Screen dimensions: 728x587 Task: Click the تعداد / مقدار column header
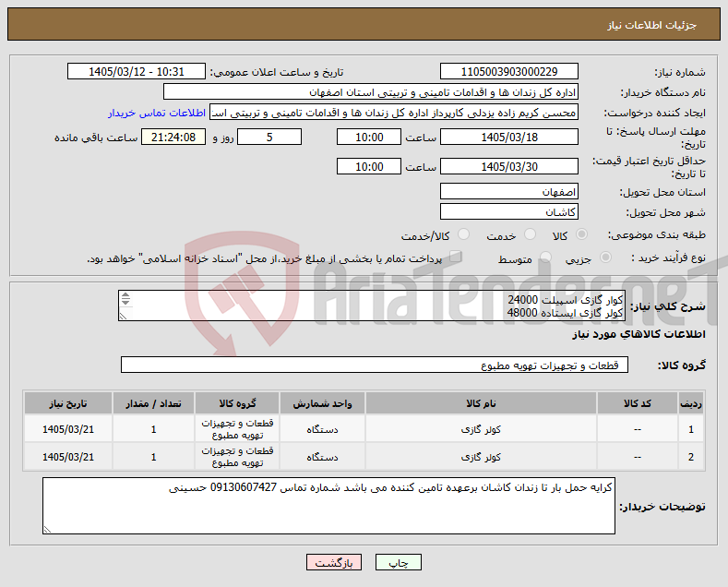pyautogui.click(x=154, y=403)
